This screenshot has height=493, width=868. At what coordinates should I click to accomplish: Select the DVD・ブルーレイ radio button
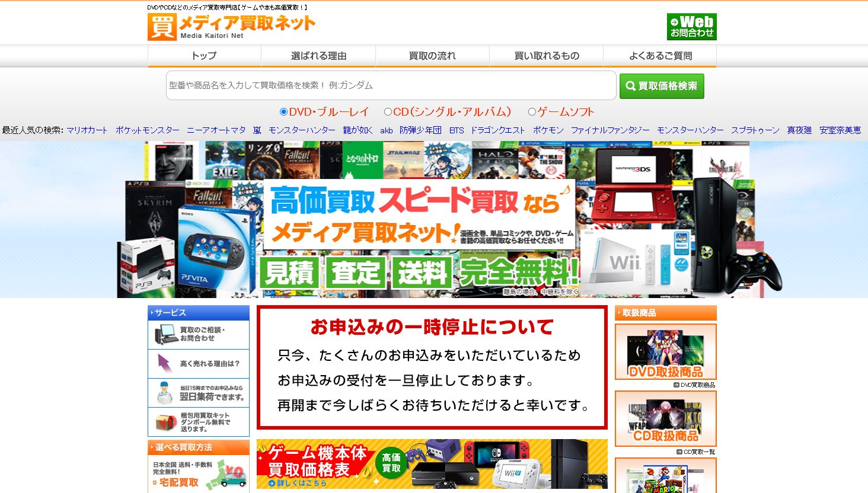[283, 112]
